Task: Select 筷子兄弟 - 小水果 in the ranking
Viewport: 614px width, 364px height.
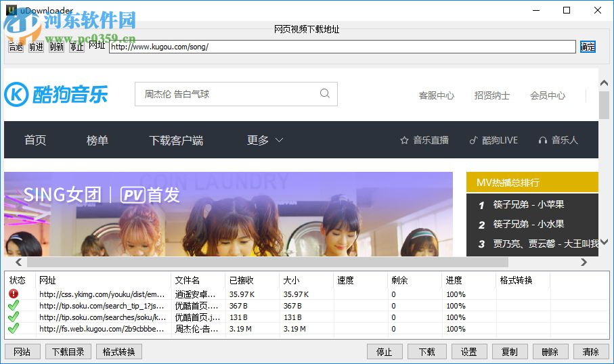Action: coord(529,224)
